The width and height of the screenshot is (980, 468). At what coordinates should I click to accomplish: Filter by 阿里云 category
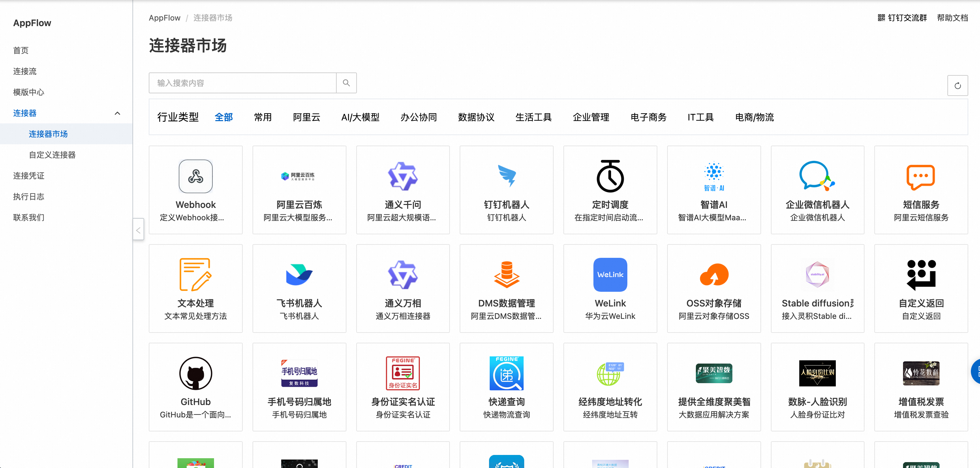(306, 117)
